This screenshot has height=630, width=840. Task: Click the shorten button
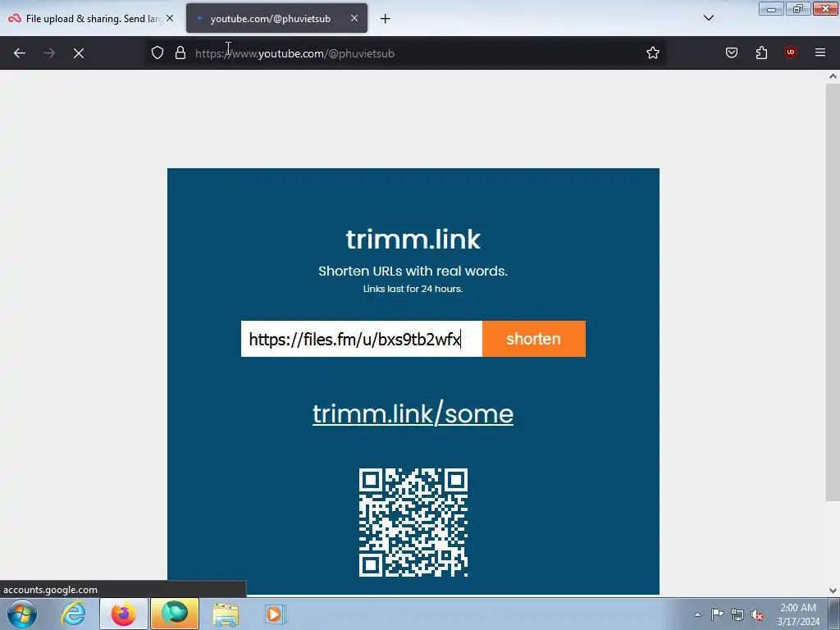533,339
